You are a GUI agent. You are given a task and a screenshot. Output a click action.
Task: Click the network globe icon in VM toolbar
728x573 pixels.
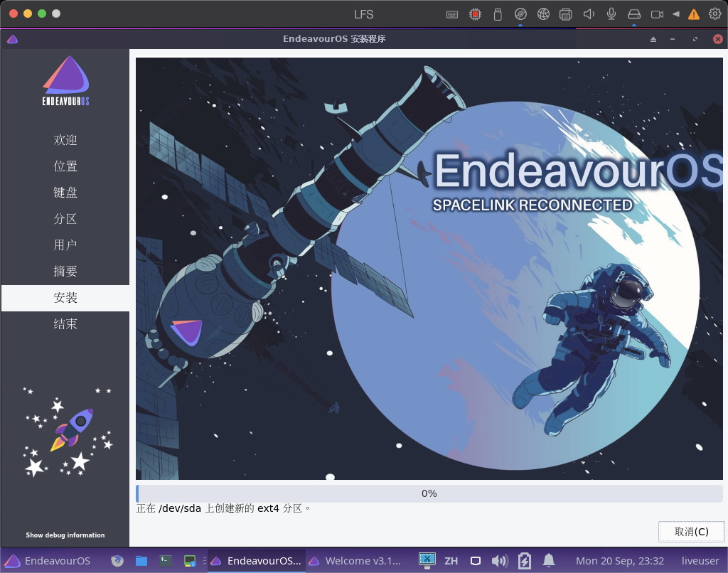543,14
